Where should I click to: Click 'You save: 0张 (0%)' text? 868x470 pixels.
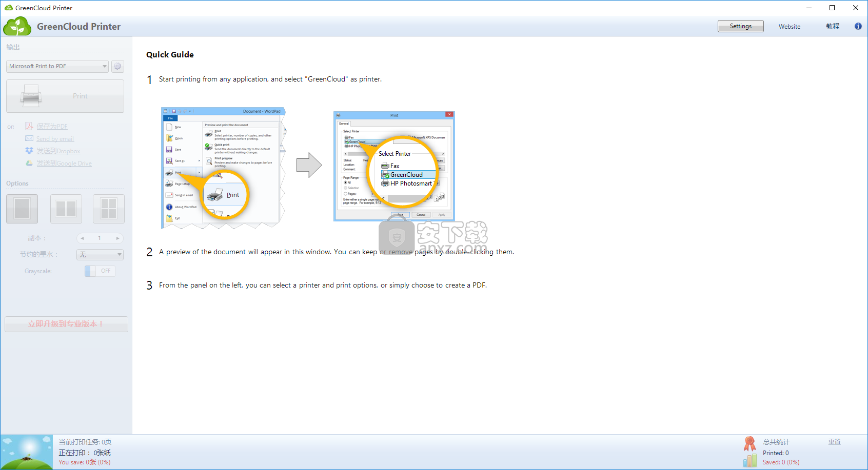85,462
